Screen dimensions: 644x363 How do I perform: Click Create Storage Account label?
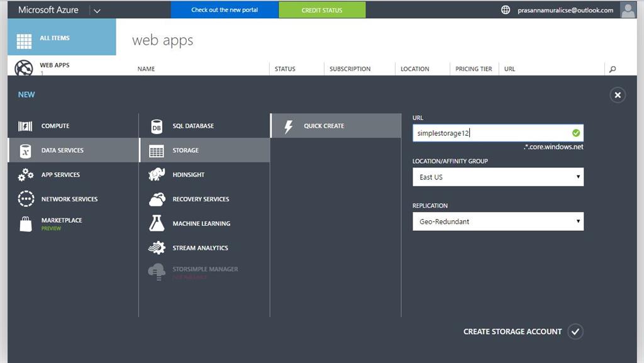click(x=512, y=332)
